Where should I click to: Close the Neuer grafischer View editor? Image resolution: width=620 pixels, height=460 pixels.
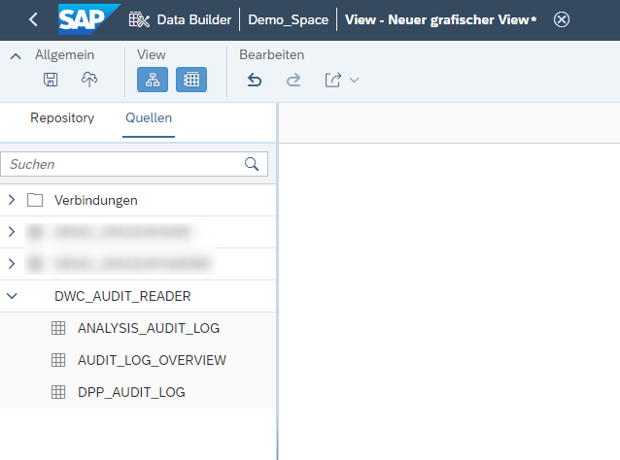click(561, 19)
